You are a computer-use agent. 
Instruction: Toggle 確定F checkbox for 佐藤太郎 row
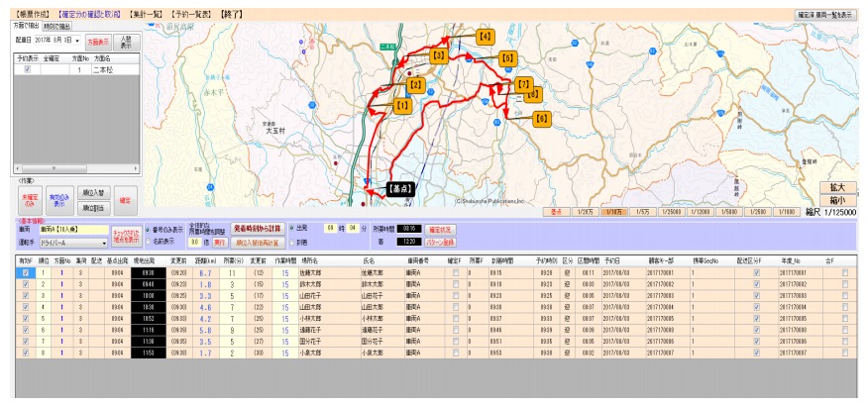tap(456, 272)
